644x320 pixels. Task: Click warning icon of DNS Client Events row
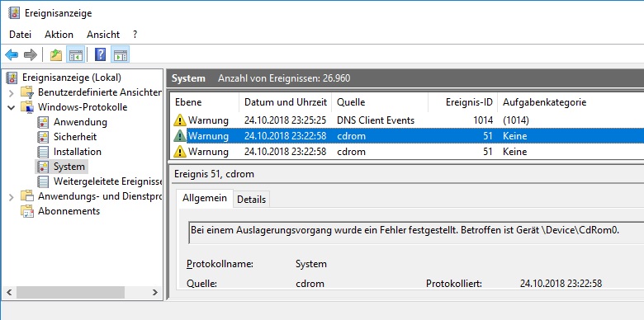(180, 120)
